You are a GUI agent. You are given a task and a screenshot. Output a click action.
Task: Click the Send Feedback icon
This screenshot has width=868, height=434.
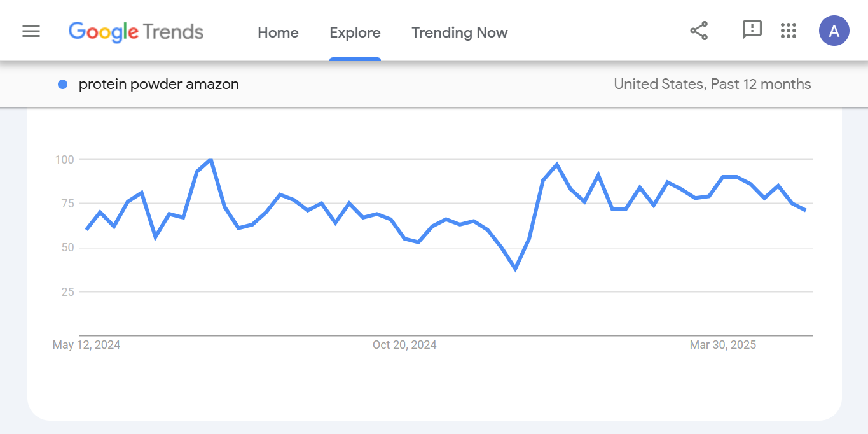(x=752, y=30)
